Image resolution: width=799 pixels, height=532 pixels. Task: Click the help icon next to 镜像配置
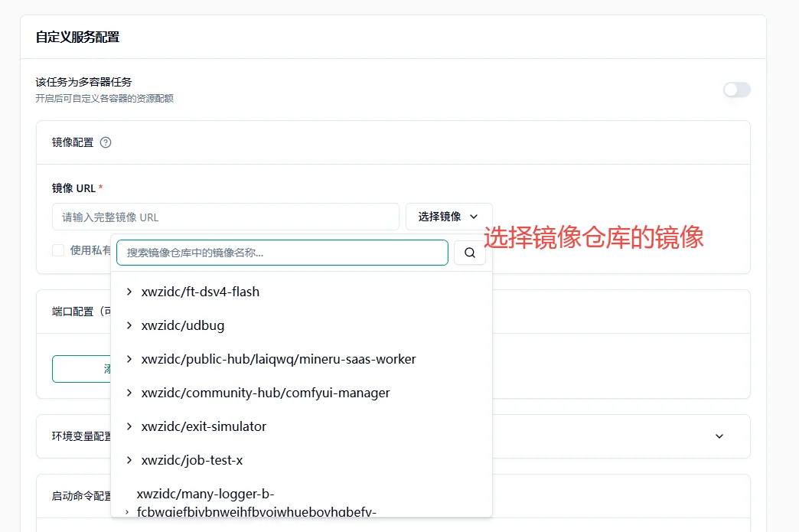point(106,142)
